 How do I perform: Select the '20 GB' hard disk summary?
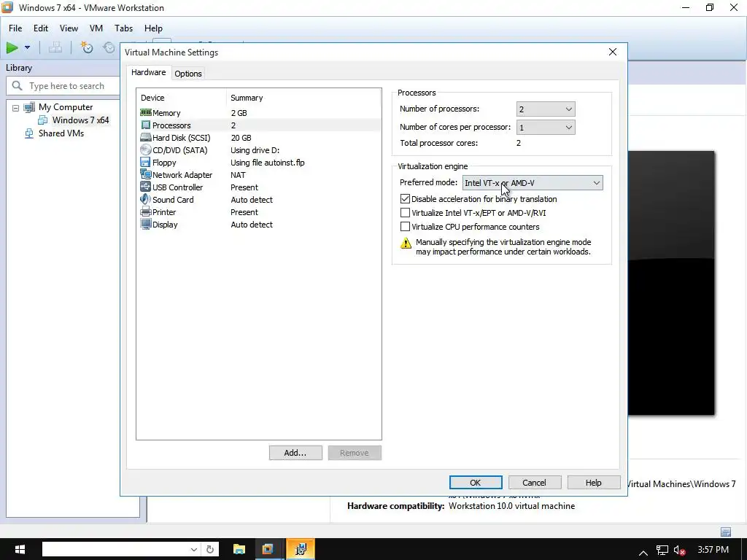point(241,138)
